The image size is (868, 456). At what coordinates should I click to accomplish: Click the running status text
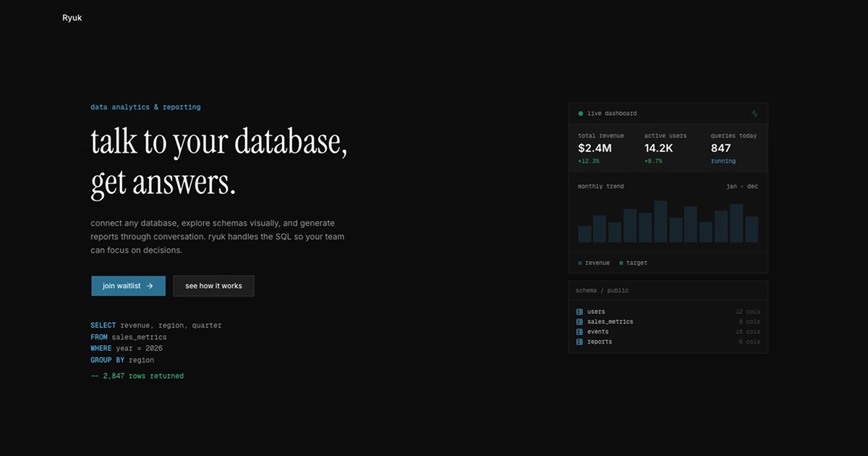point(723,161)
